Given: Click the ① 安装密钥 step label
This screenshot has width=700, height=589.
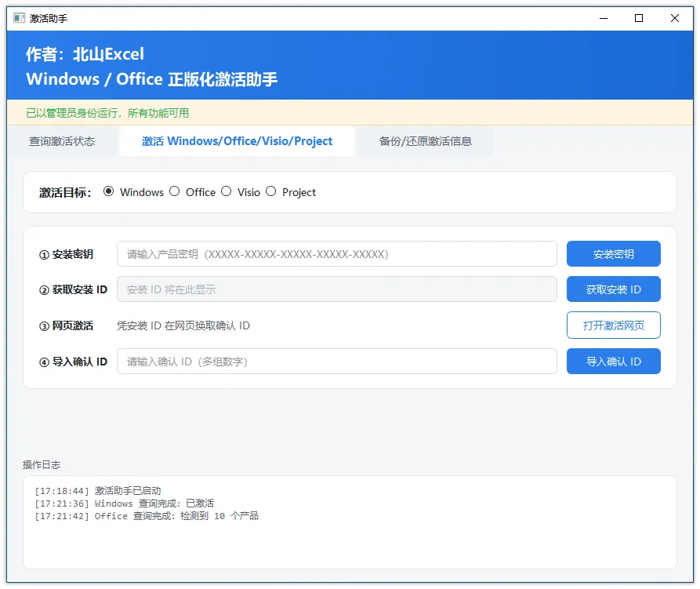Looking at the screenshot, I should [x=66, y=254].
